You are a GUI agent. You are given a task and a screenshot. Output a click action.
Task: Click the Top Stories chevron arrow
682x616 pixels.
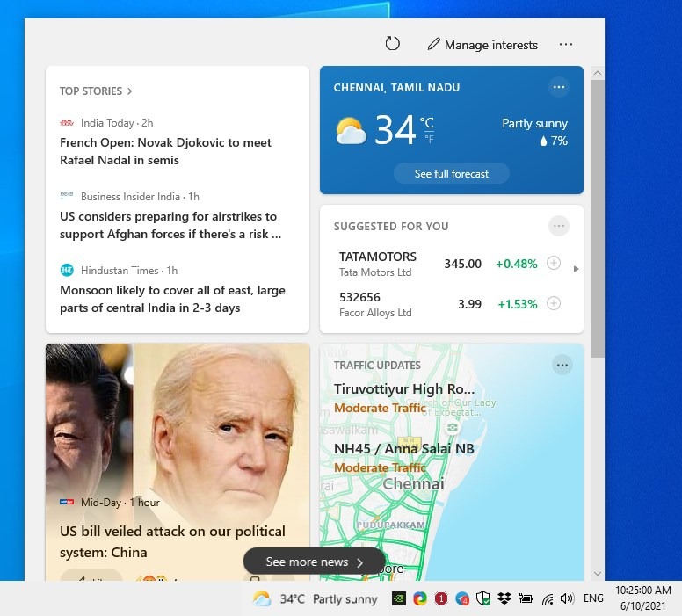coord(129,91)
